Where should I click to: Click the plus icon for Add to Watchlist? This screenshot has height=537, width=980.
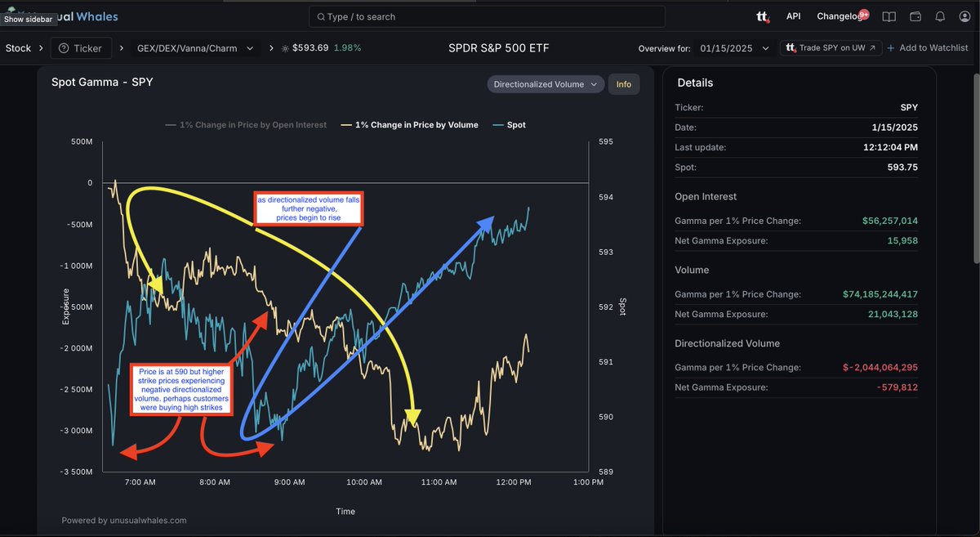[891, 48]
